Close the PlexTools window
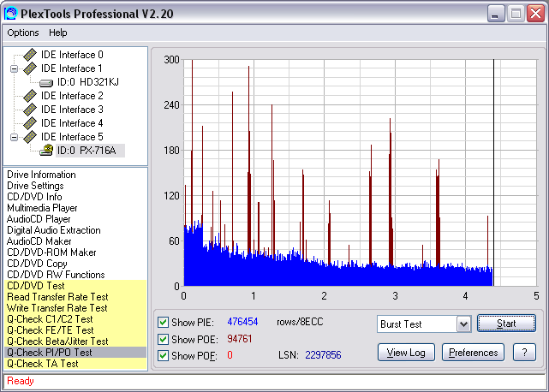This screenshot has width=549, height=392. (x=535, y=14)
